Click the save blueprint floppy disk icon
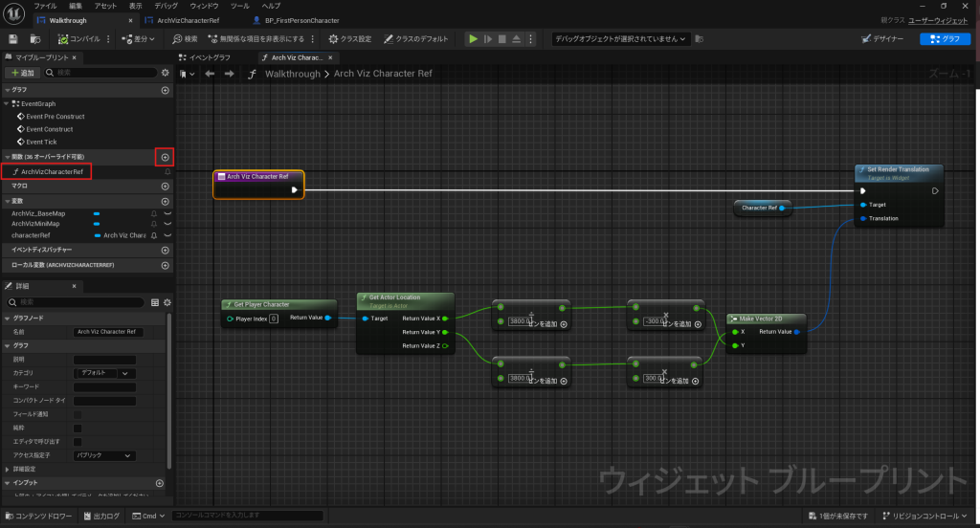980x528 pixels. 13,39
